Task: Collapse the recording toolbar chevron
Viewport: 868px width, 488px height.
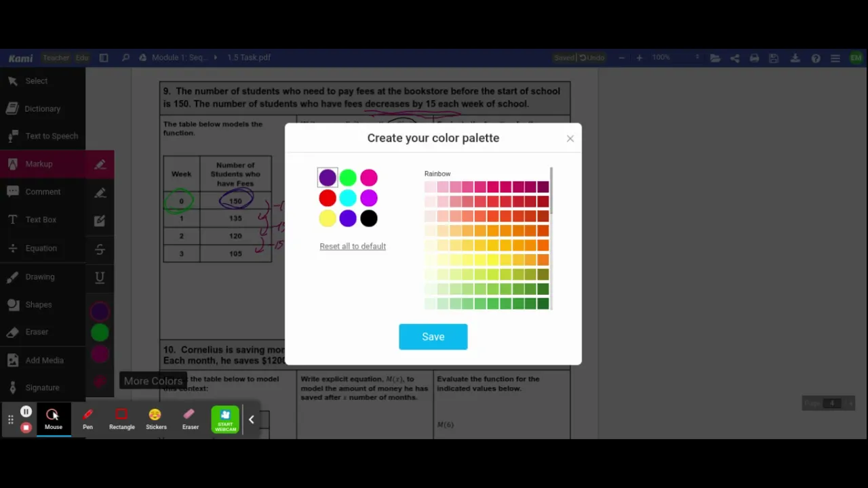Action: click(251, 420)
